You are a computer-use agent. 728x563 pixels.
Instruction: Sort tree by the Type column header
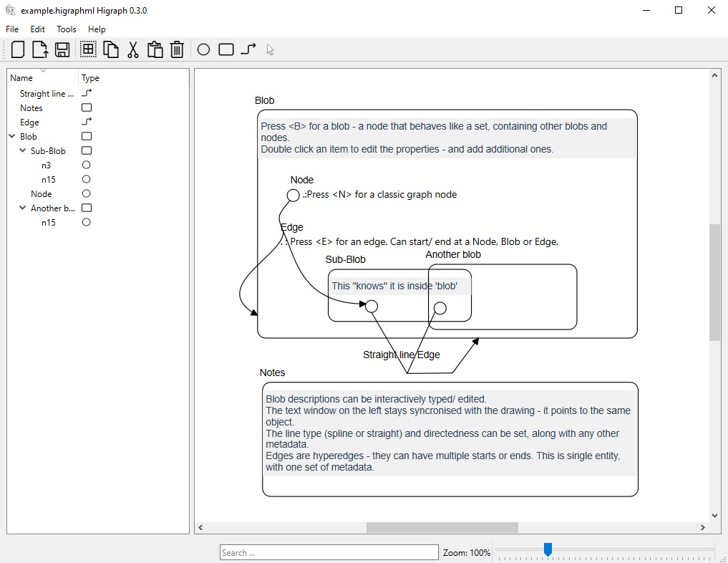pyautogui.click(x=90, y=77)
